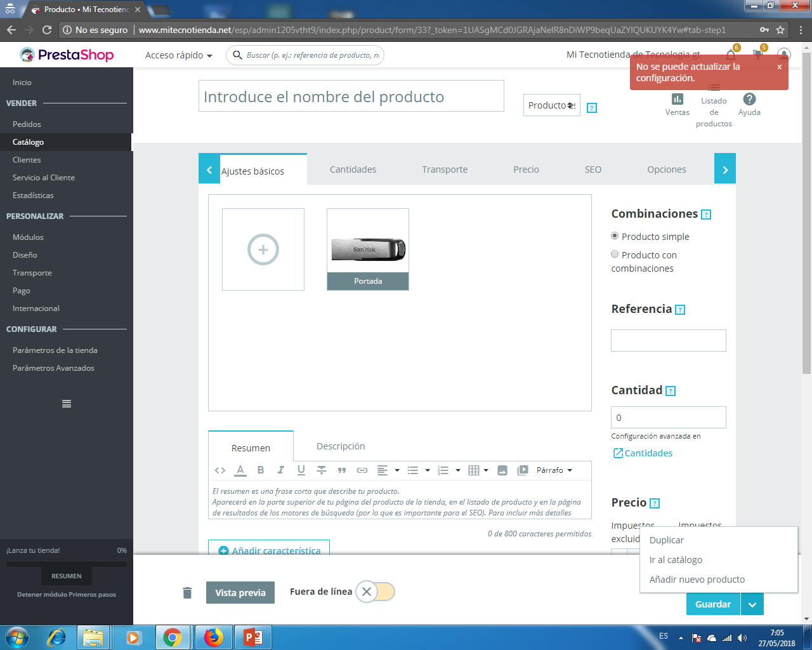812x650 pixels.
Task: Dismiss the red error notification
Action: coord(780,67)
